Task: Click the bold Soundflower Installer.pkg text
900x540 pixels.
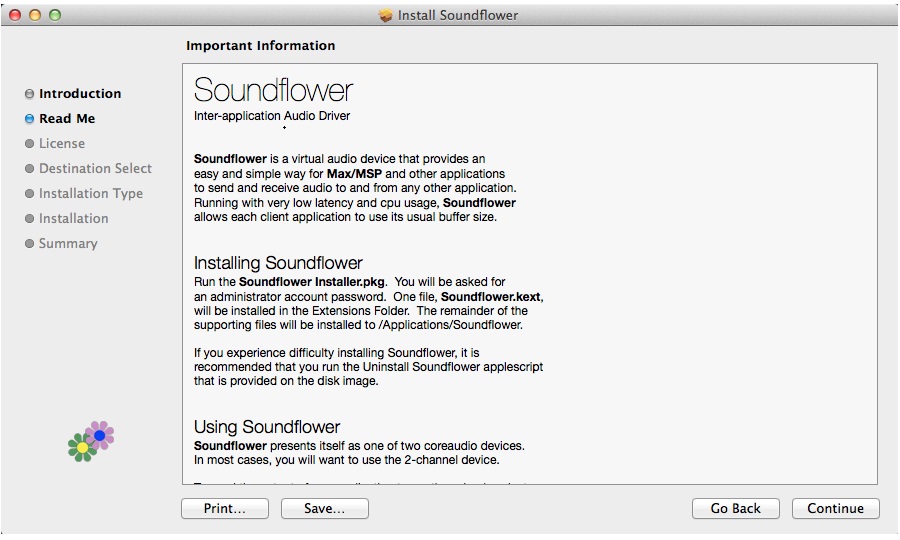Action: click(x=312, y=282)
